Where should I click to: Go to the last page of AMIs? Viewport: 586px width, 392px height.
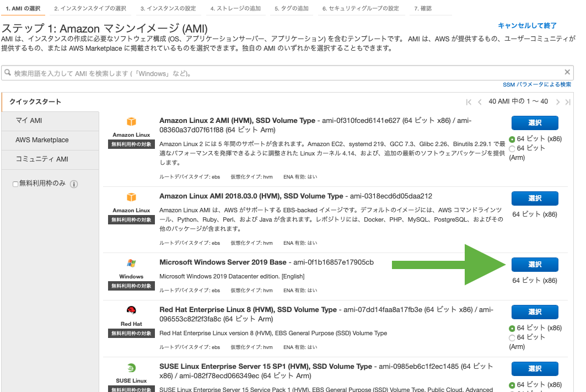568,102
